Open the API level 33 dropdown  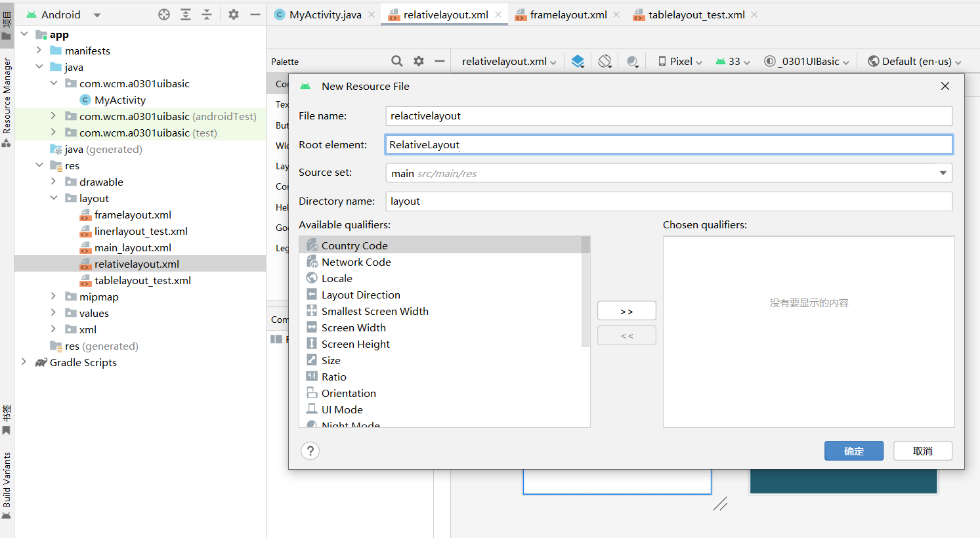[733, 61]
